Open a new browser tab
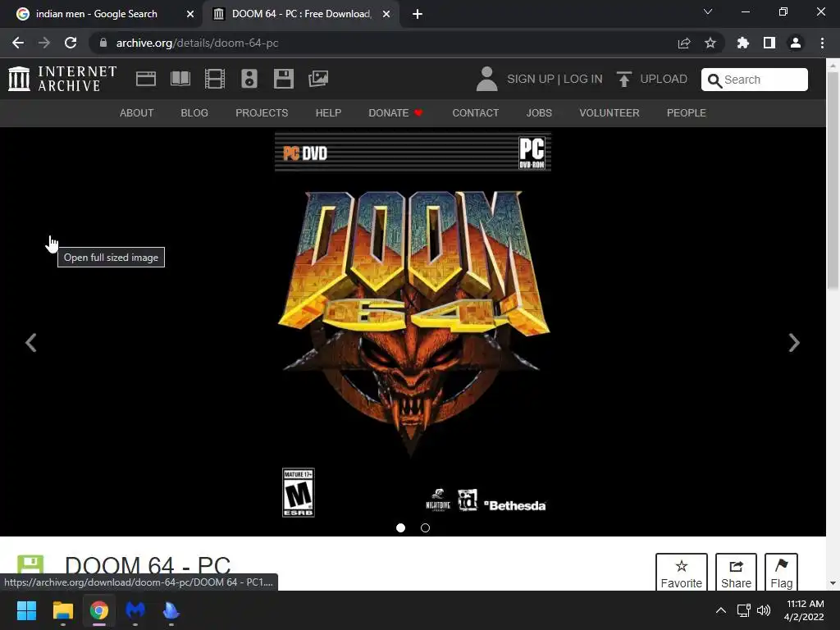The height and width of the screenshot is (630, 840). pyautogui.click(x=418, y=14)
